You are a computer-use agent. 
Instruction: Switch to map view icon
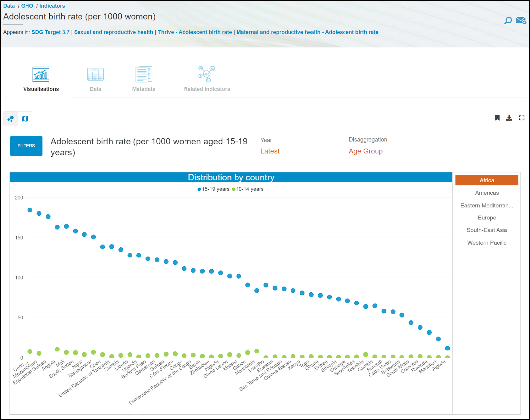point(25,119)
